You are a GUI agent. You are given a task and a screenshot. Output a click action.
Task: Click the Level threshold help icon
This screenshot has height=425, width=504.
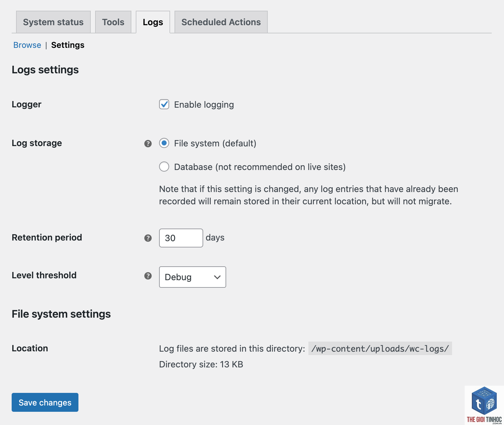coord(148,276)
